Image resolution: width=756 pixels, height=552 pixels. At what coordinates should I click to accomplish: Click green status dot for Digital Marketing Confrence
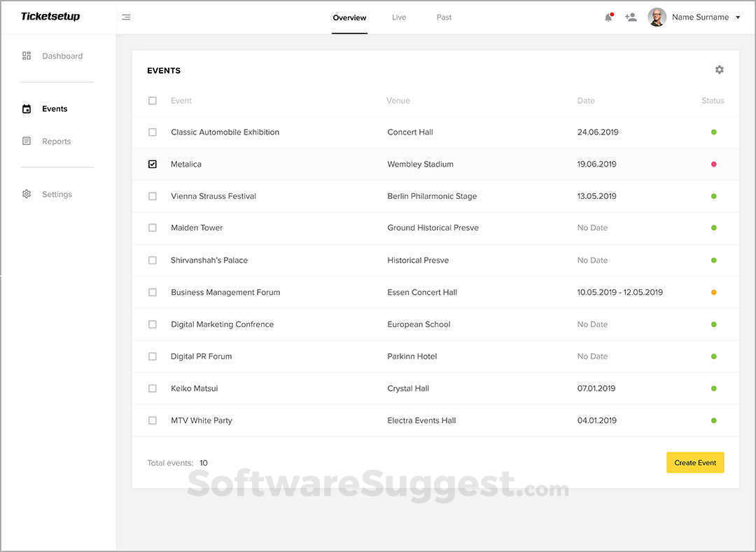point(713,324)
